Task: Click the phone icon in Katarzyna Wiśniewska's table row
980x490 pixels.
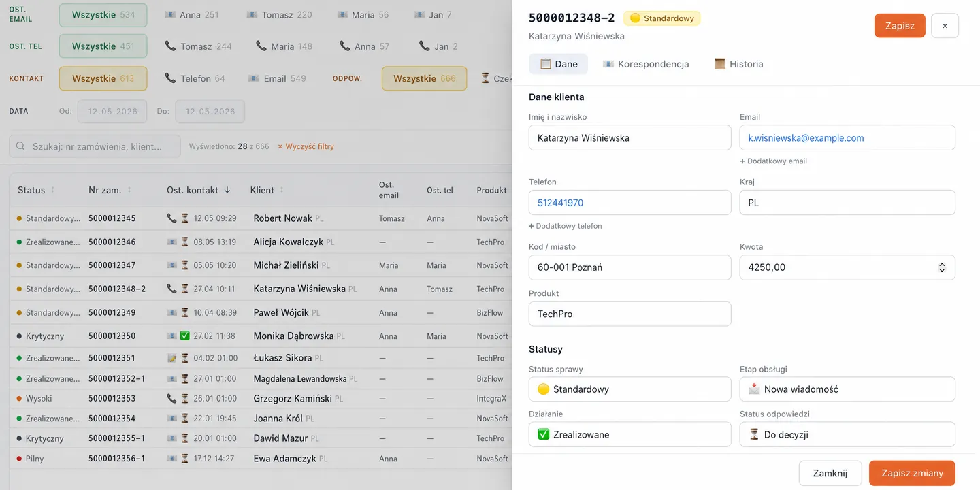Action: [171, 289]
